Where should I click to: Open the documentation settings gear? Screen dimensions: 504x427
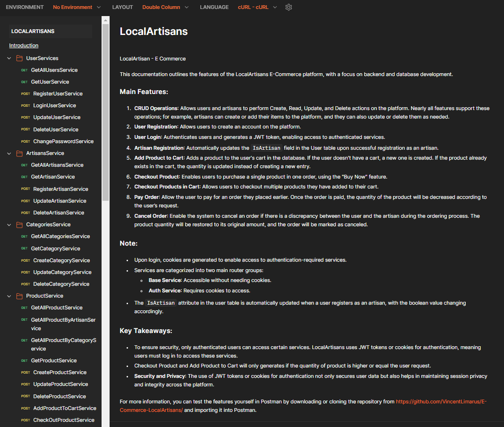point(289,7)
